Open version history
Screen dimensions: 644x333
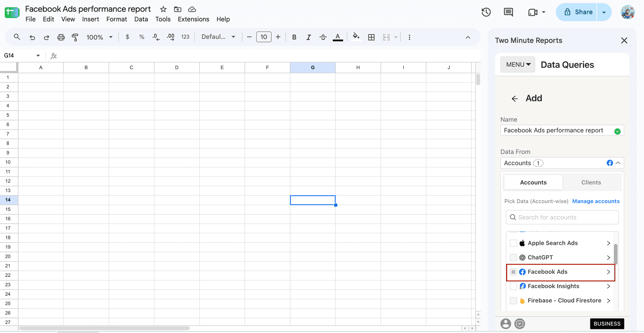tap(486, 12)
